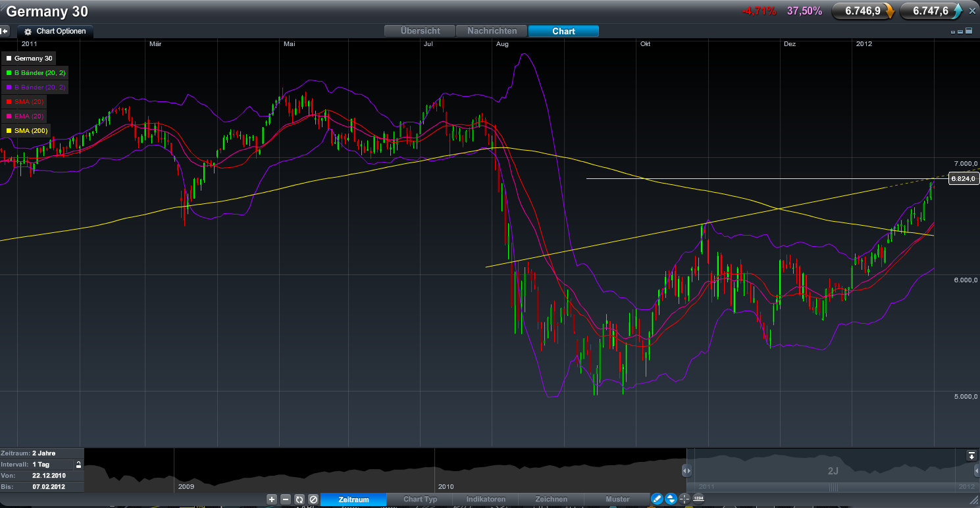Click the 7.000,0 axis label
This screenshot has height=508, width=980.
(966, 163)
